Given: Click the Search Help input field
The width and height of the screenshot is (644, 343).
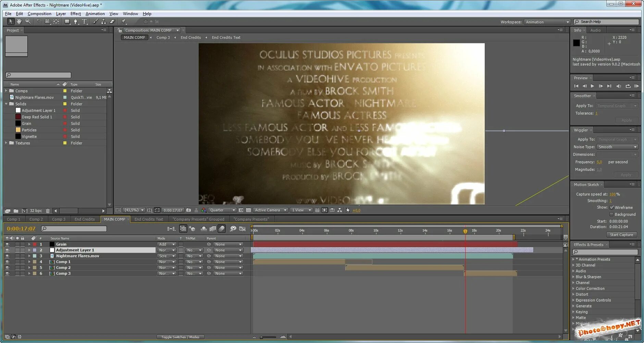Looking at the screenshot, I should (x=606, y=22).
